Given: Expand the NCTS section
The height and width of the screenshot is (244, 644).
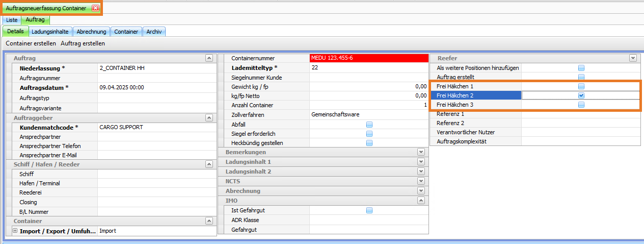Looking at the screenshot, I should click(420, 181).
